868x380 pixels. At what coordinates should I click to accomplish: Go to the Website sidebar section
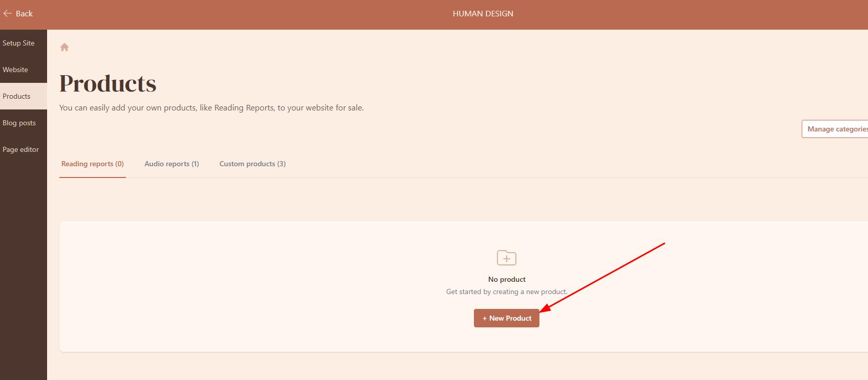point(15,70)
